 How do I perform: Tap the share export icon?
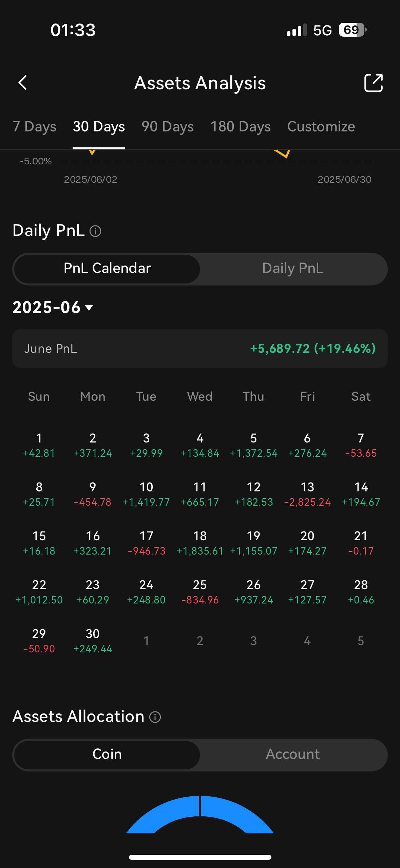[373, 83]
